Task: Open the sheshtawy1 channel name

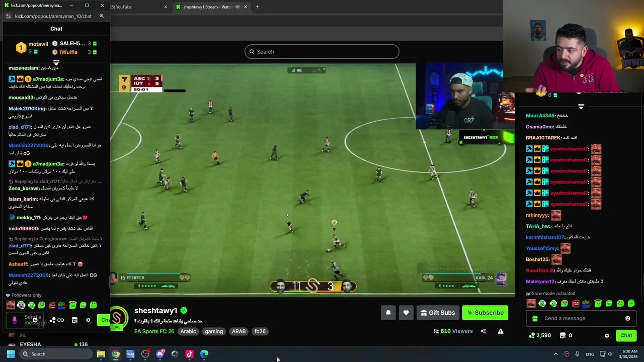Action: 156,311
